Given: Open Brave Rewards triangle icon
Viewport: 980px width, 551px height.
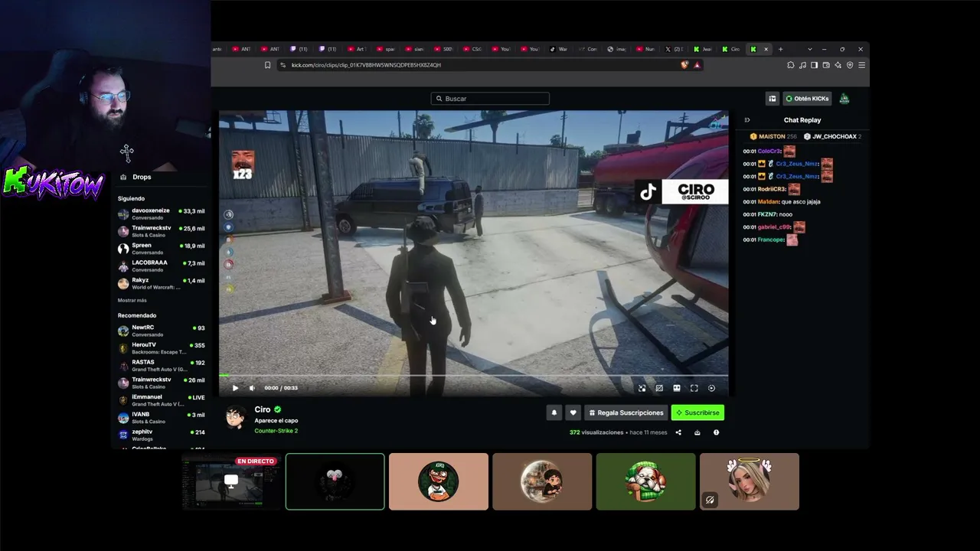Looking at the screenshot, I should pos(697,65).
